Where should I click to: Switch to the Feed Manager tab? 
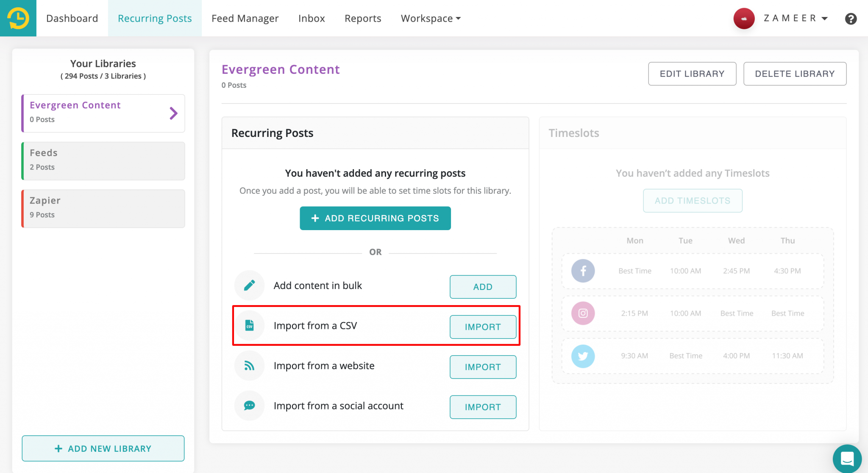click(245, 19)
